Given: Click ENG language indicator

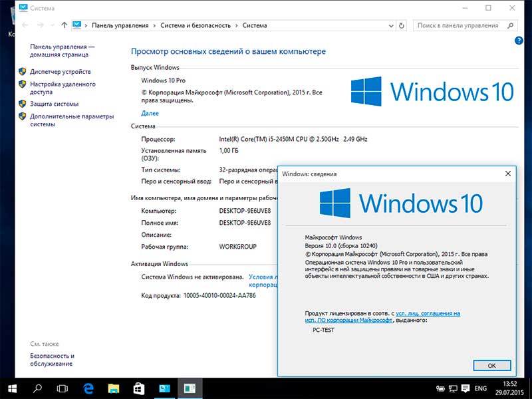Looking at the screenshot, I should [480, 388].
